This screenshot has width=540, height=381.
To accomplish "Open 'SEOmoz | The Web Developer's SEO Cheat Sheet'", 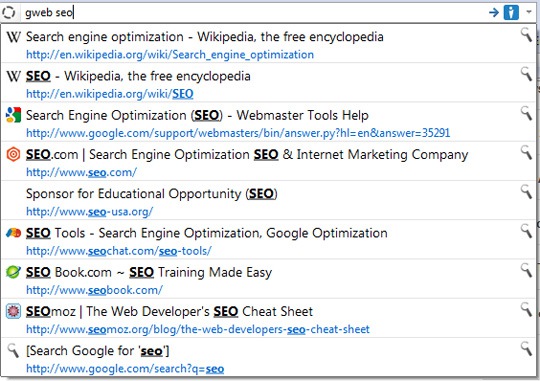I will point(169,312).
